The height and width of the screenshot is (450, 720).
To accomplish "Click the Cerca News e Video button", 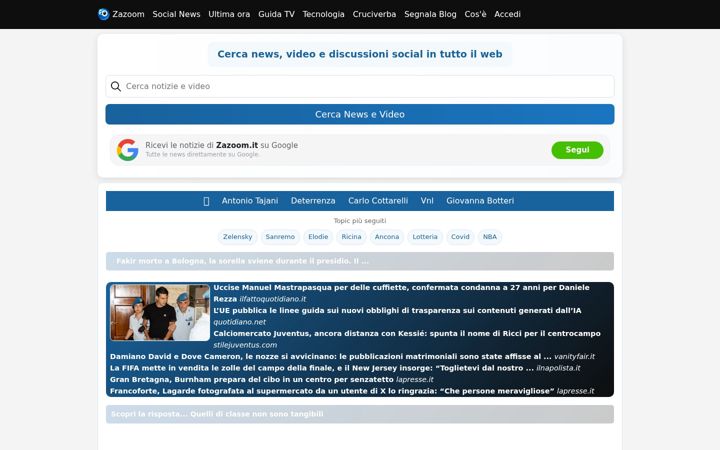I will tap(360, 114).
